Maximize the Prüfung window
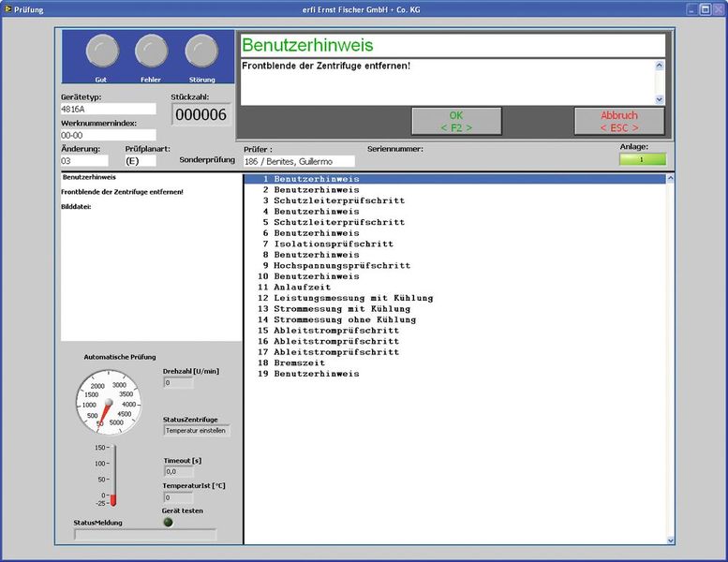The height and width of the screenshot is (562, 728). 706,9
